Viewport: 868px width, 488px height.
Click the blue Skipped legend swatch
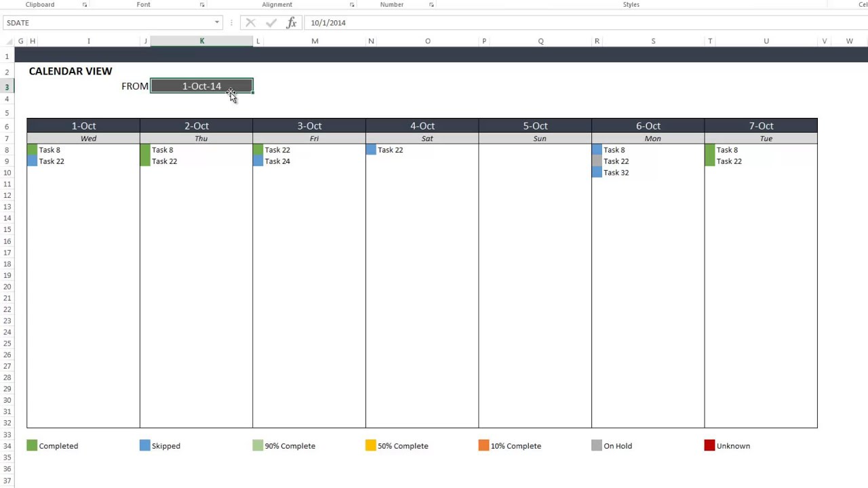point(144,445)
